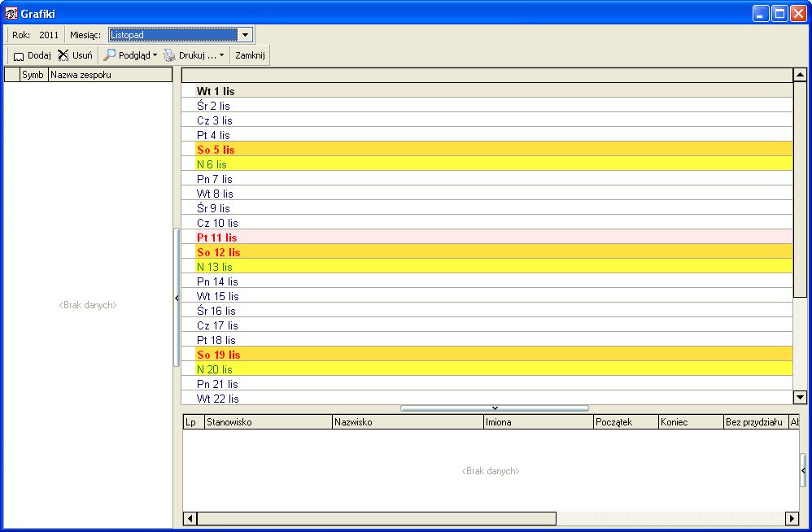
Task: Select the Wt 22 lis row
Action: coord(487,399)
